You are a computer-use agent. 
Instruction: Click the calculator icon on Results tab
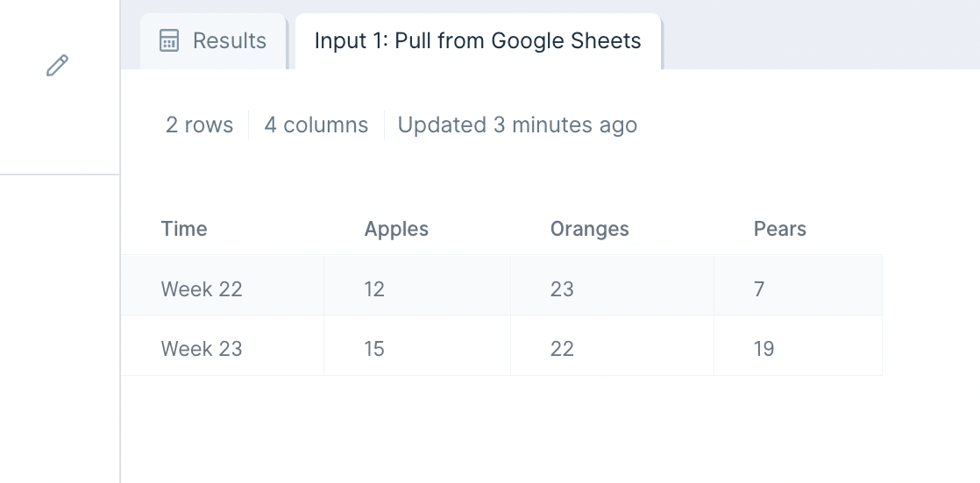pyautogui.click(x=169, y=40)
